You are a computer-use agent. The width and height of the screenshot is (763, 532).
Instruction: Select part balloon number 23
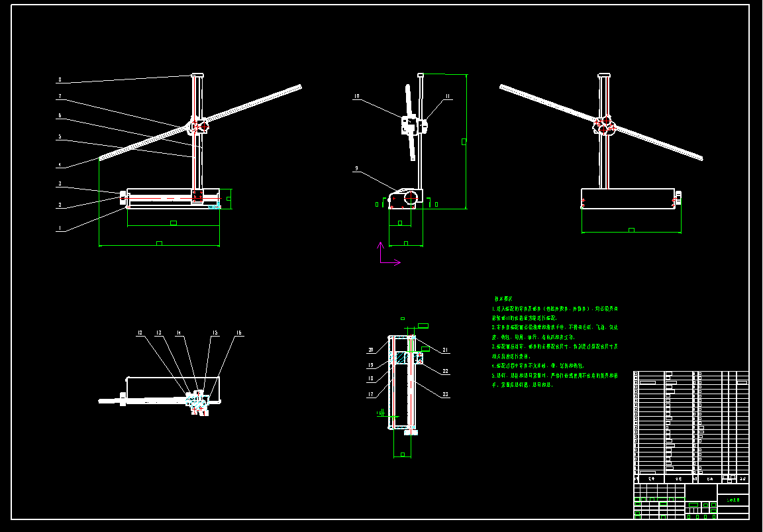pyautogui.click(x=445, y=395)
